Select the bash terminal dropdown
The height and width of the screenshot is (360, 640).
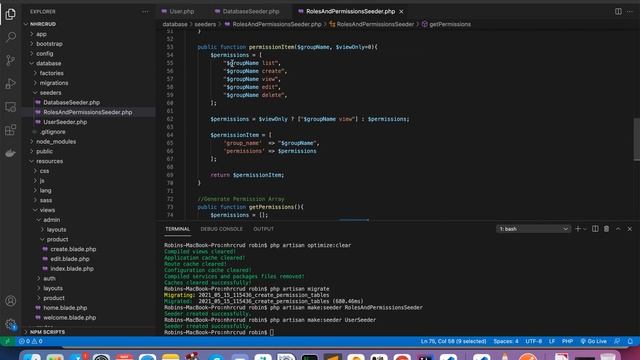pyautogui.click(x=533, y=229)
